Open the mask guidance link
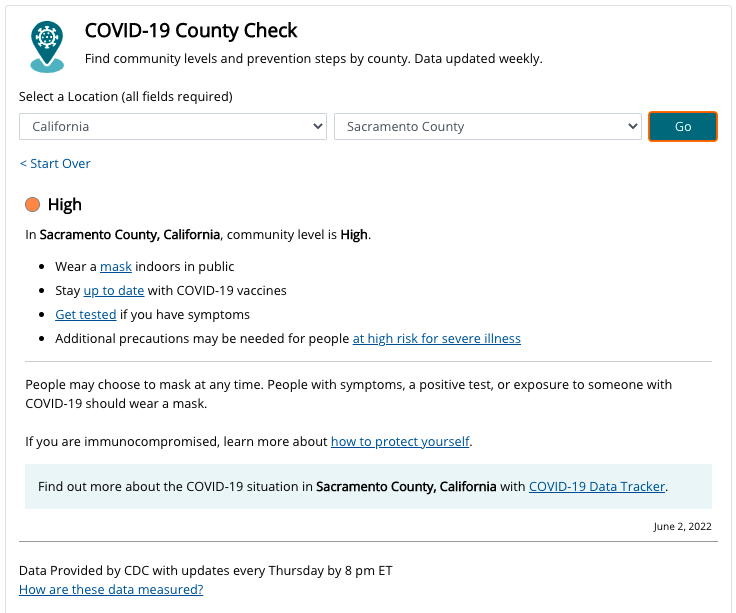 pos(116,267)
